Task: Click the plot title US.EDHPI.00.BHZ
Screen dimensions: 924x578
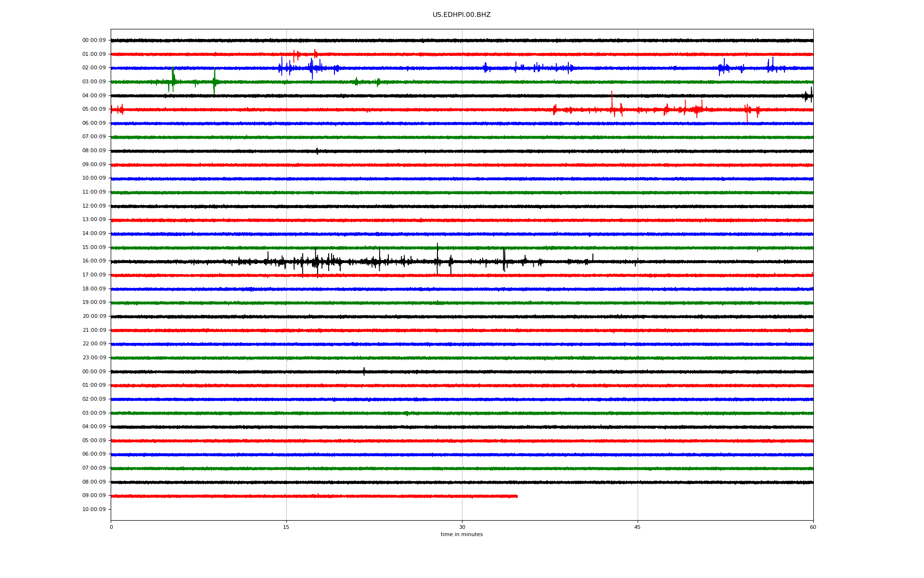Action: [461, 15]
